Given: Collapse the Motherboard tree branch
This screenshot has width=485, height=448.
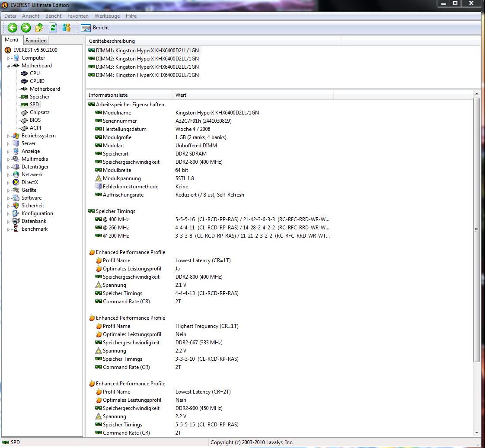Looking at the screenshot, I should click(x=8, y=66).
